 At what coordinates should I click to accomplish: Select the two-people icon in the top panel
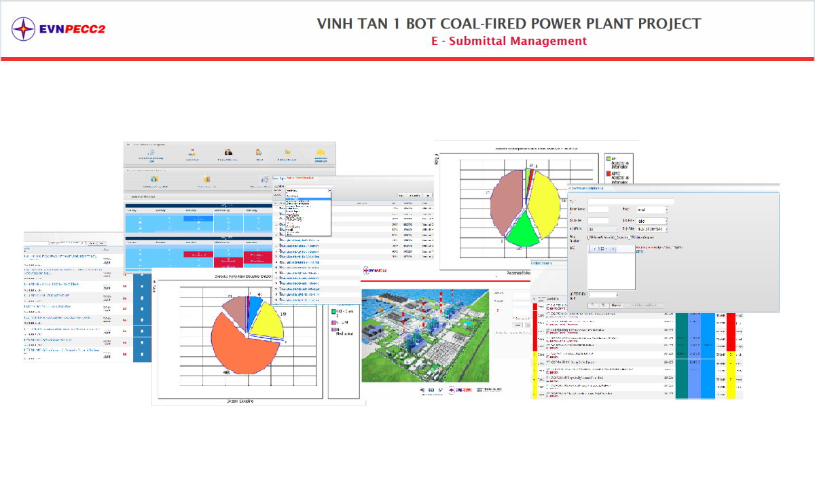tap(228, 152)
